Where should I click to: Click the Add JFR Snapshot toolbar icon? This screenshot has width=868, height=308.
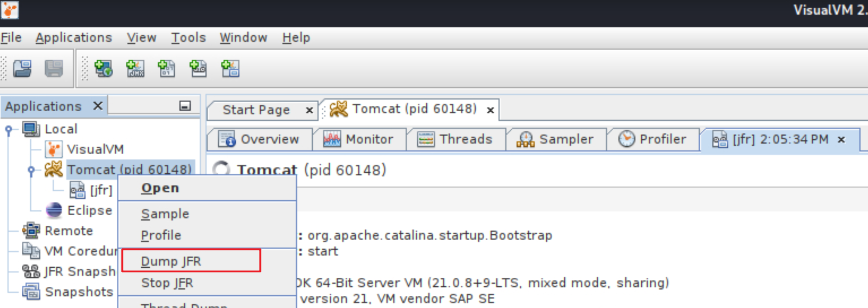click(198, 69)
